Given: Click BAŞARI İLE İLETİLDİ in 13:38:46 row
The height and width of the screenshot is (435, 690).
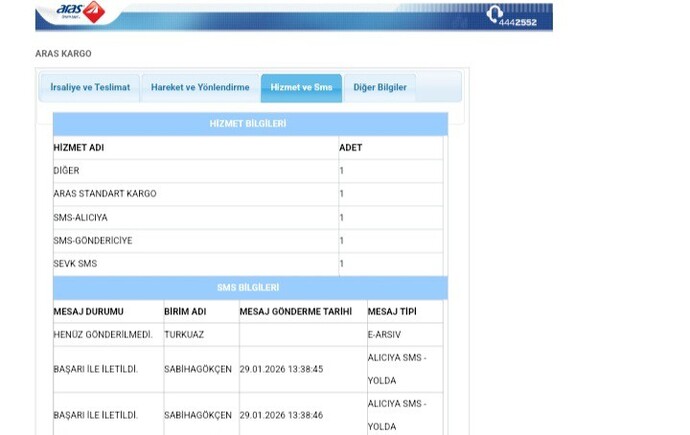Looking at the screenshot, I should point(95,415).
